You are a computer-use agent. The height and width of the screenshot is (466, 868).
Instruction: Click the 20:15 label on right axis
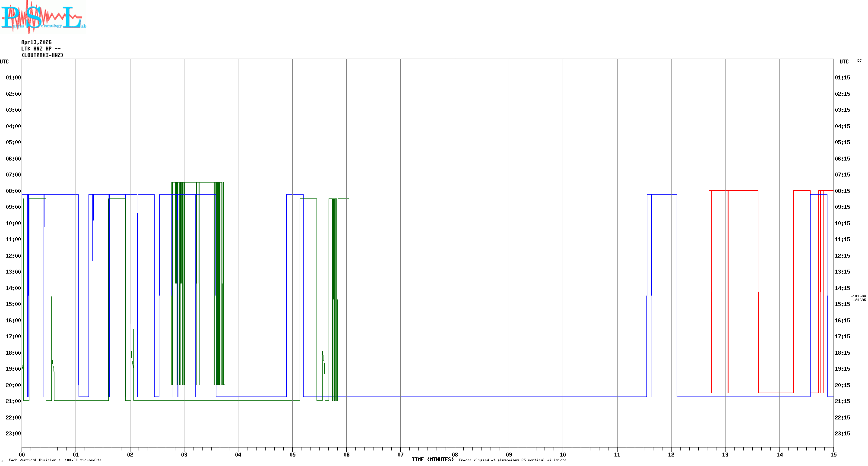(x=842, y=385)
